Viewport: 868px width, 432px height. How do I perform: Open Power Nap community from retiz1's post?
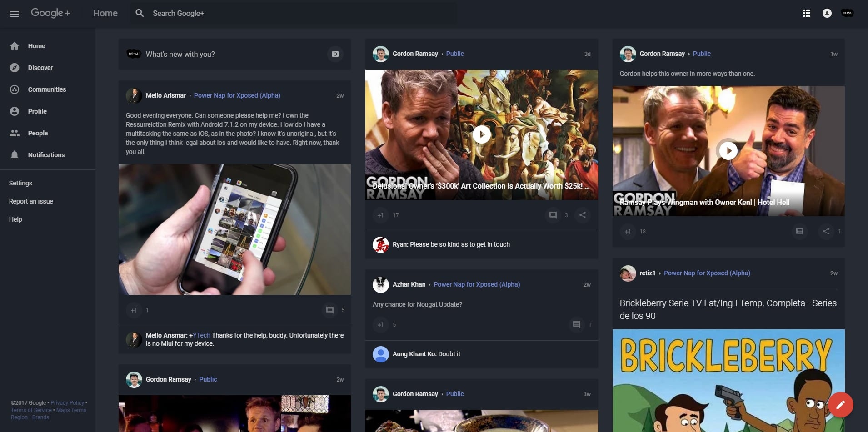pyautogui.click(x=707, y=273)
